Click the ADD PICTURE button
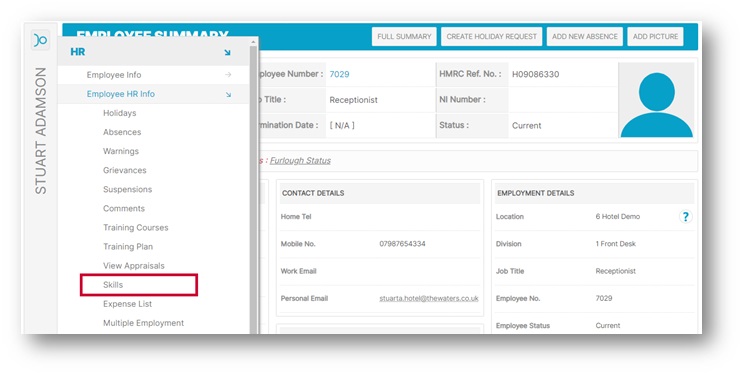 click(655, 37)
